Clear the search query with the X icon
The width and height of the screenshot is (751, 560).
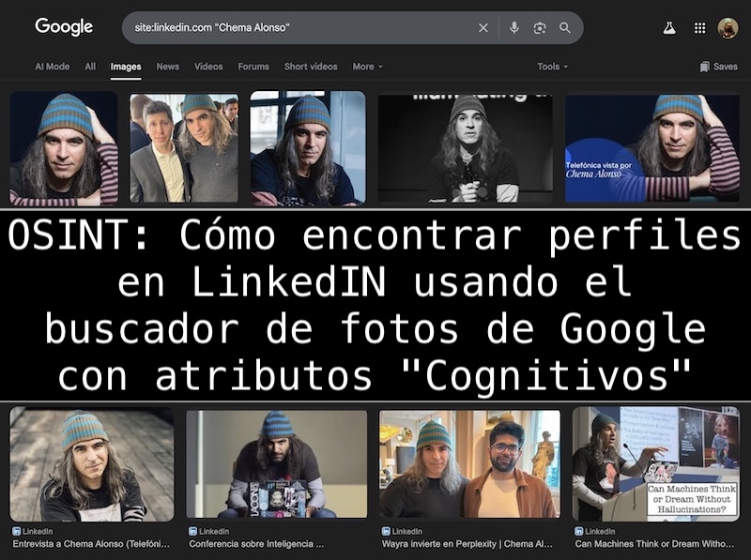483,28
